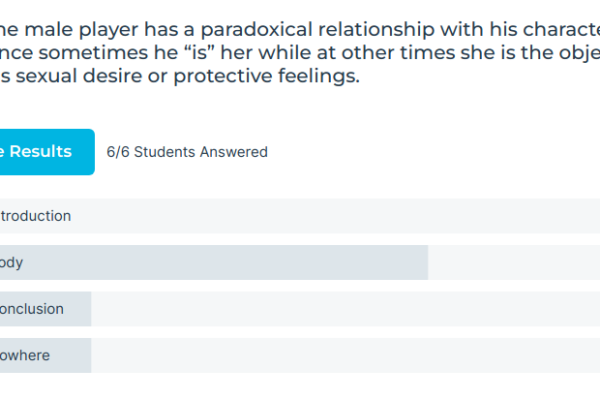
Task: Click the word 'sometimes' in the second line
Action: (93, 53)
